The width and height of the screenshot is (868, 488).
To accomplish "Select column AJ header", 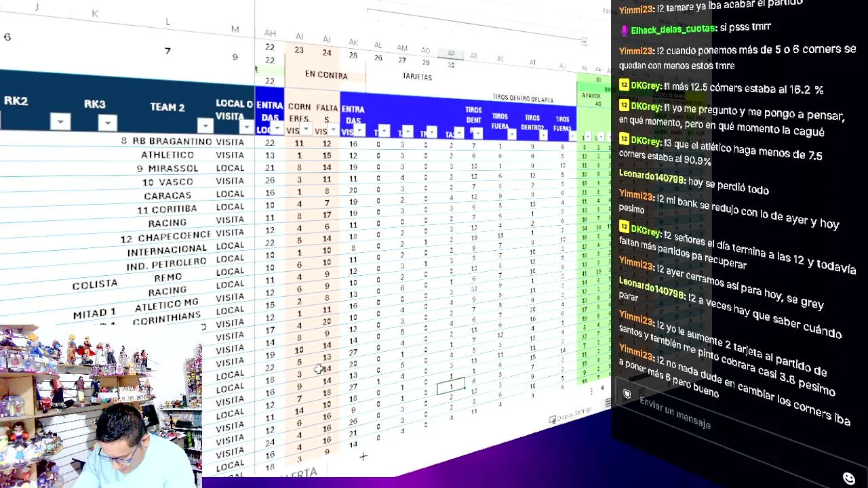I will pyautogui.click(x=326, y=40).
